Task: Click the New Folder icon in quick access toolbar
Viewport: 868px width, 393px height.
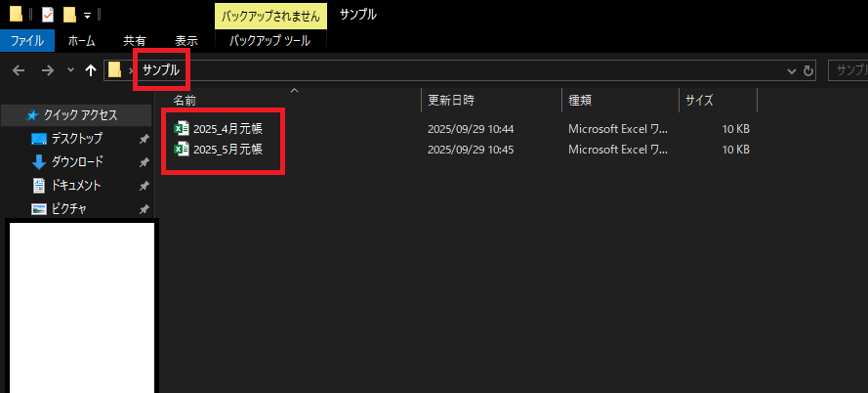Action: 69,15
